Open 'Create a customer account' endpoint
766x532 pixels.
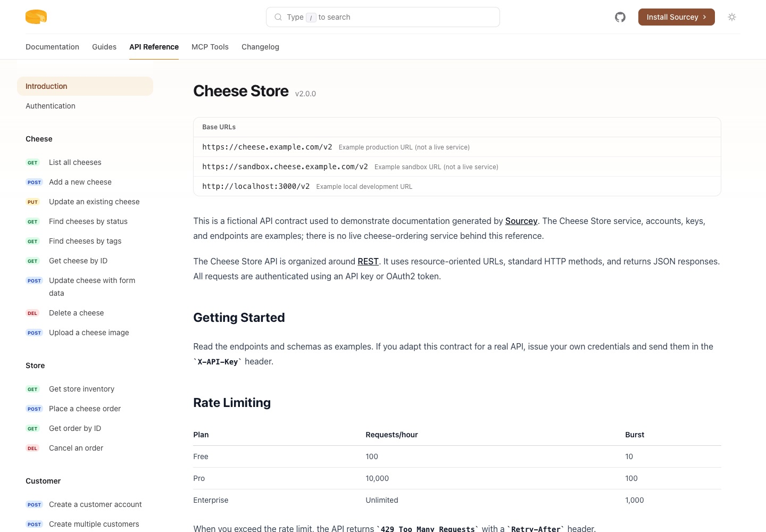pos(85,504)
